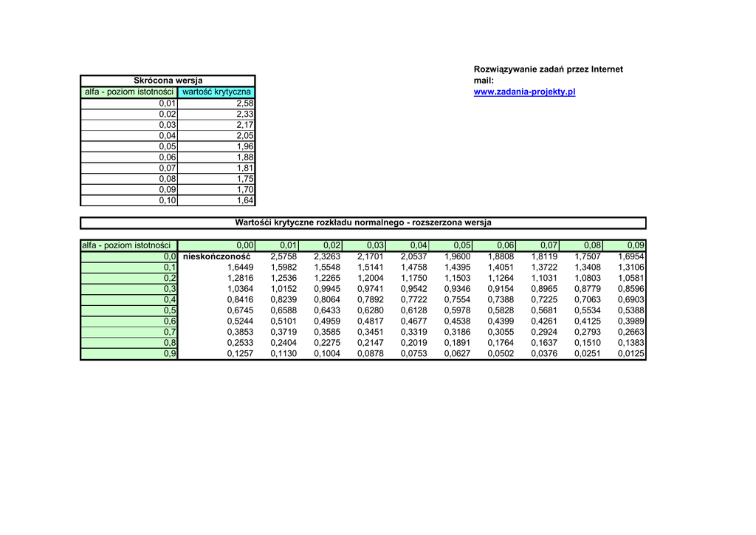
Task: Select the 2,5758 value cell
Action: click(283, 256)
